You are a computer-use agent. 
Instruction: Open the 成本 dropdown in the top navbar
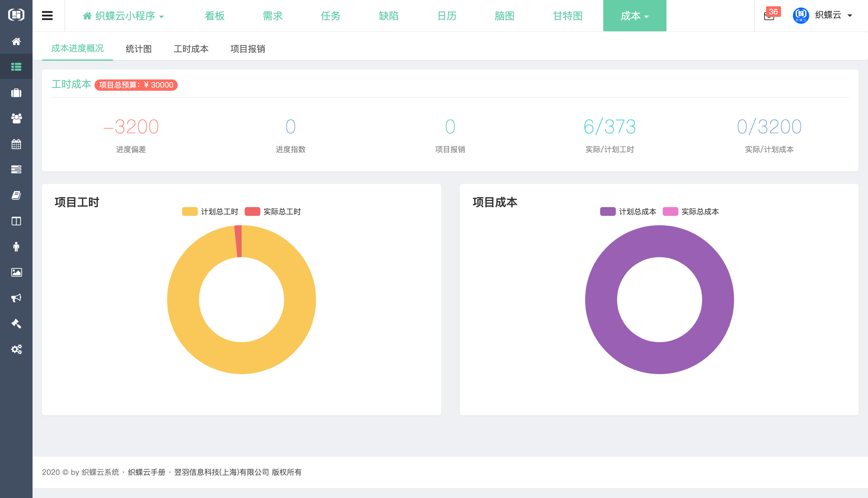coord(634,16)
